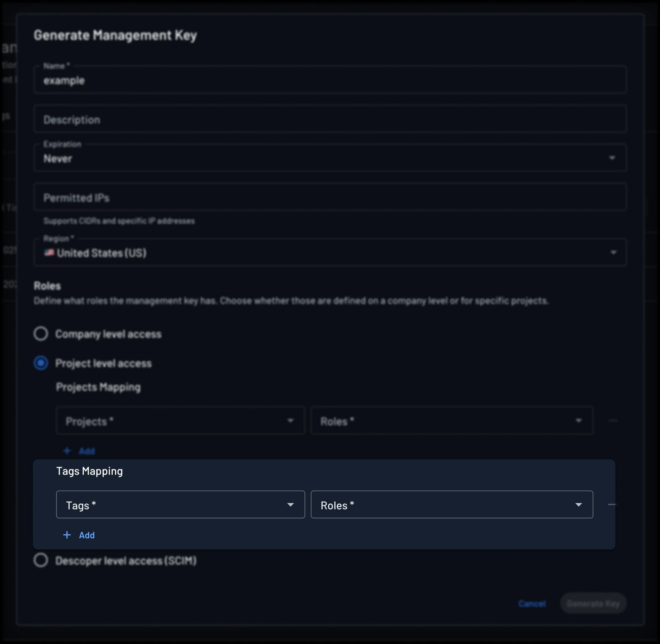Click the Add link under Projects Mapping
Viewport: 660px width, 644px height.
point(87,451)
